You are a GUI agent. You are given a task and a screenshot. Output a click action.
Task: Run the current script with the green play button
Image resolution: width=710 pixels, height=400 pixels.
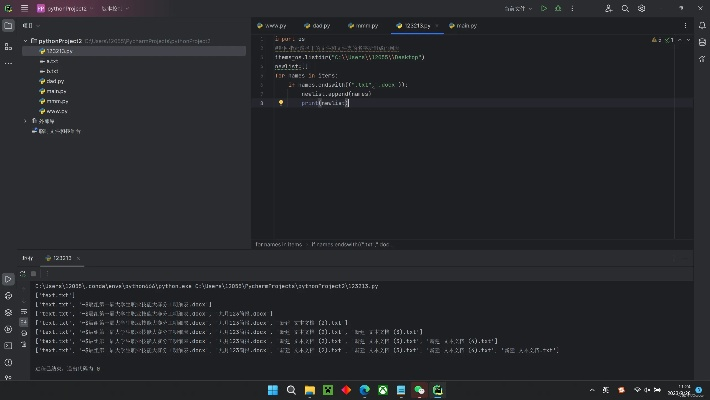tap(544, 8)
